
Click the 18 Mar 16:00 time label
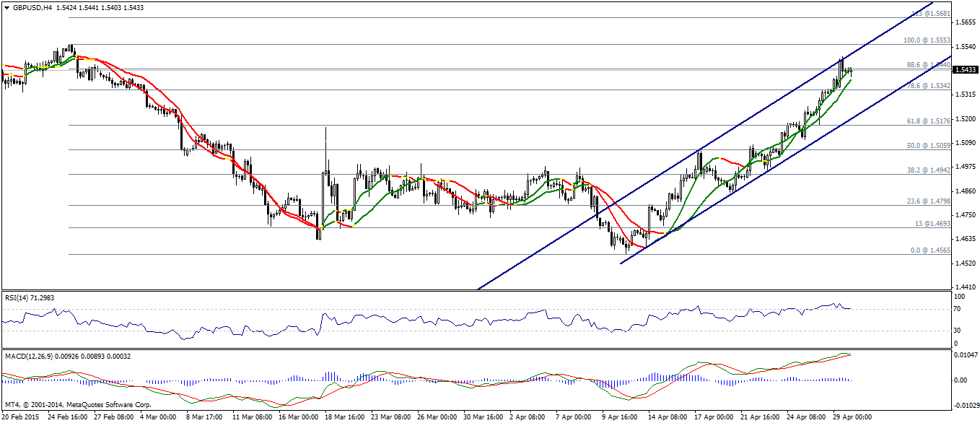[x=345, y=417]
